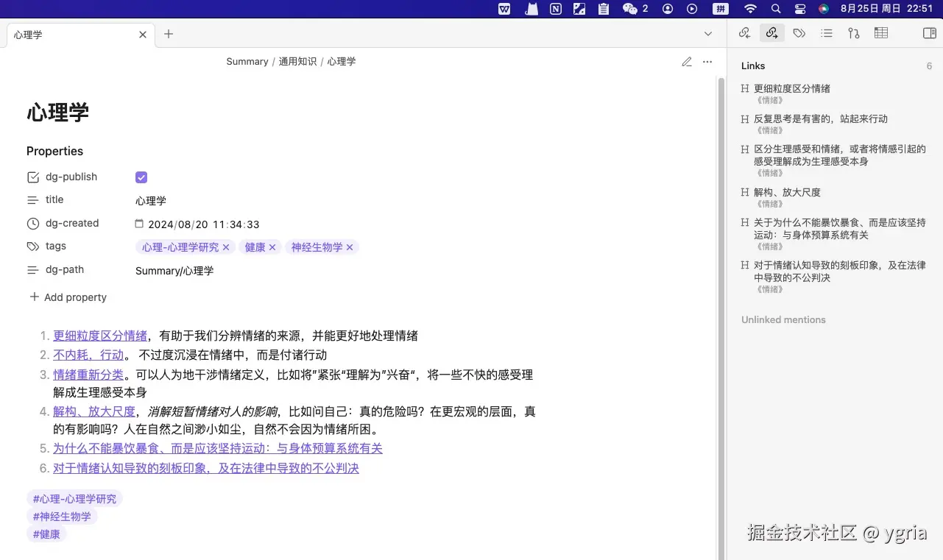Open the Git source control panel icon

point(854,33)
